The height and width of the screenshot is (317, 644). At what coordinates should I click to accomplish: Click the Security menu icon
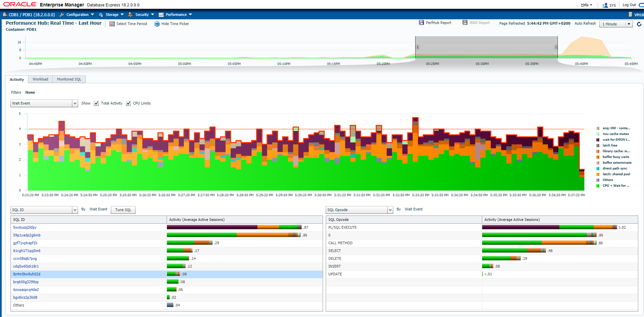pyautogui.click(x=131, y=15)
